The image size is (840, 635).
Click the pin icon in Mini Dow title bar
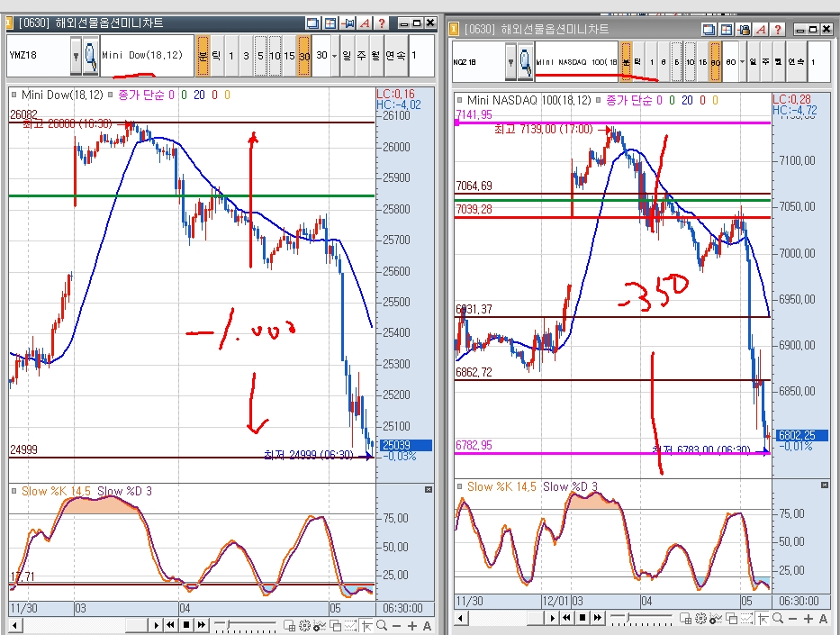(348, 23)
